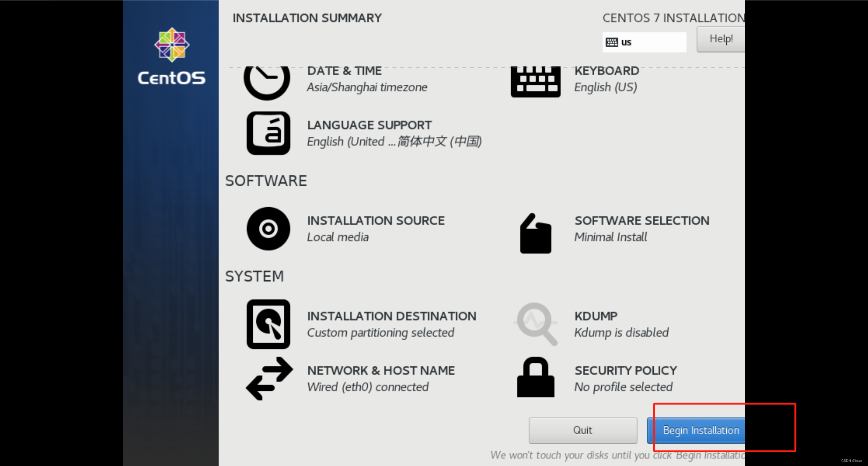Click Minimal Install status text
Image resolution: width=868 pixels, height=466 pixels.
tap(611, 237)
